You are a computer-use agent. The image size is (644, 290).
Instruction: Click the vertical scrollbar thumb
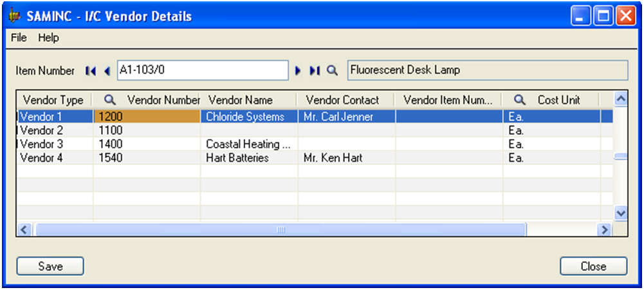pos(621,157)
